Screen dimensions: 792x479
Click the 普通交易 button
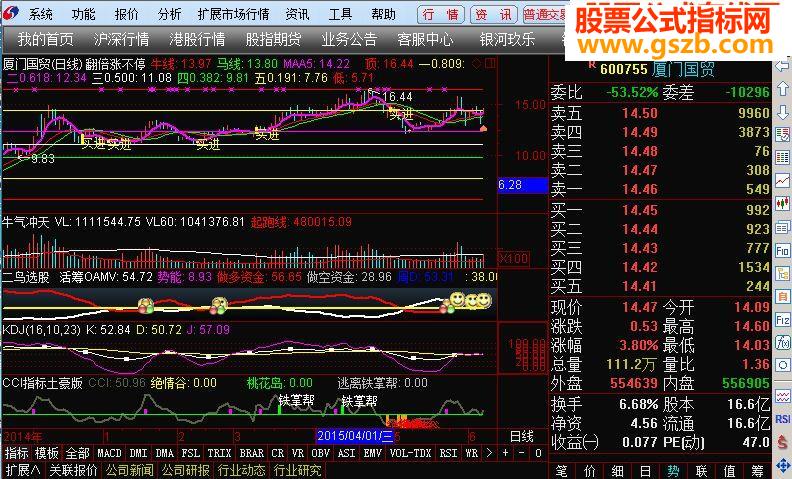544,15
